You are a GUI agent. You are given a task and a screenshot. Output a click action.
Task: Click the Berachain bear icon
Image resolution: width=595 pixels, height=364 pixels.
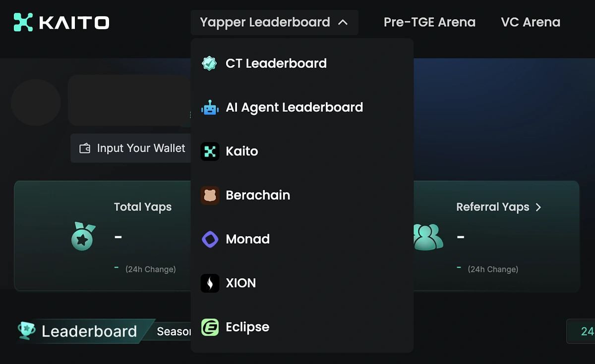click(x=210, y=195)
